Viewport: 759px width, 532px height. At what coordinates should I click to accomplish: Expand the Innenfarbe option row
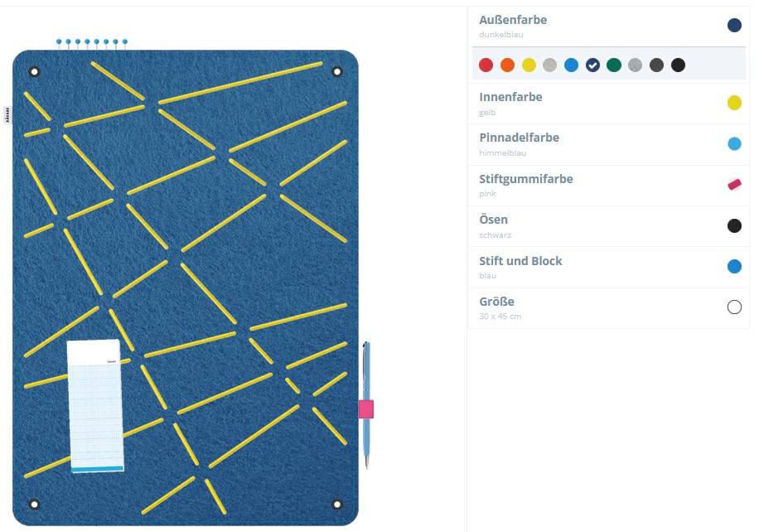608,104
